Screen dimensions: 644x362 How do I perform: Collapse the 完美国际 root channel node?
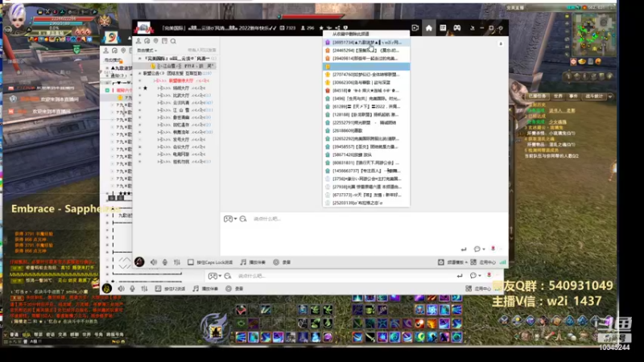[139, 59]
